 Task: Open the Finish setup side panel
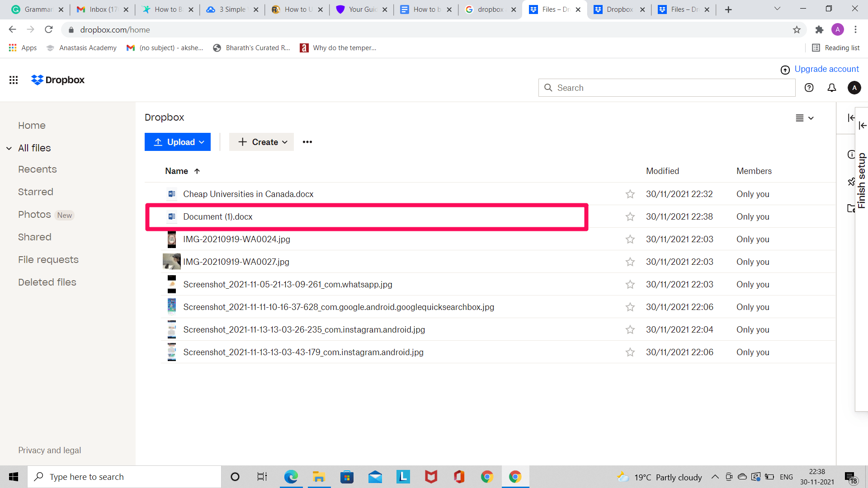coord(862,181)
